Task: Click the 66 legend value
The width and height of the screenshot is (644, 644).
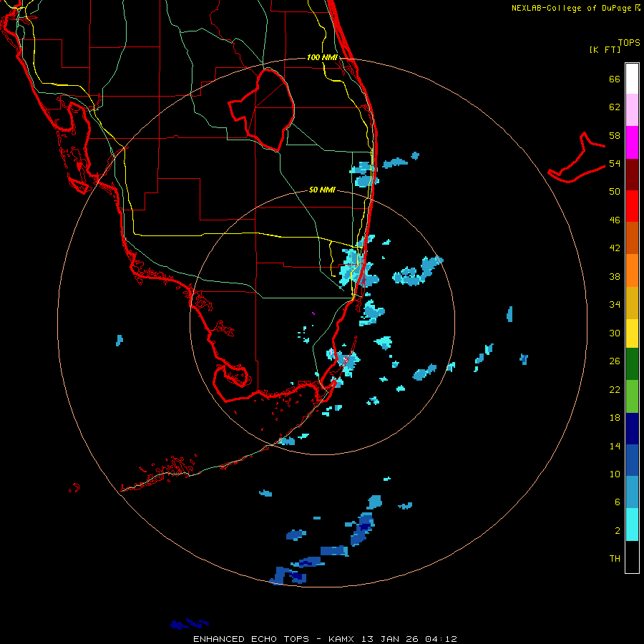Action: [x=615, y=79]
